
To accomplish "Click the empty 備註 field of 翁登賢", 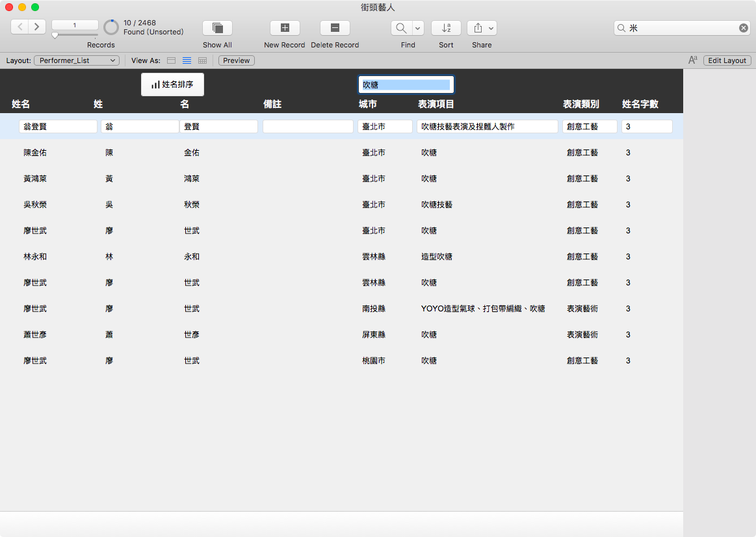I will coord(308,126).
